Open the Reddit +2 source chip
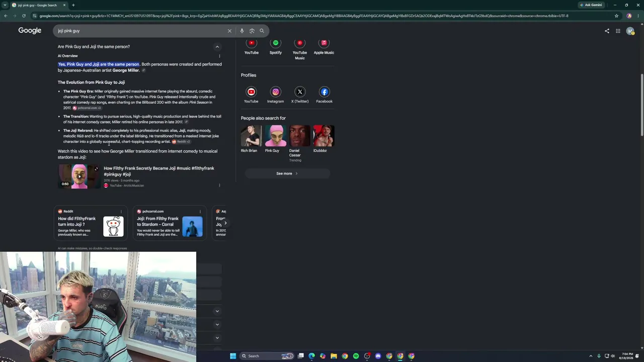The width and height of the screenshot is (644, 362). pos(181,142)
